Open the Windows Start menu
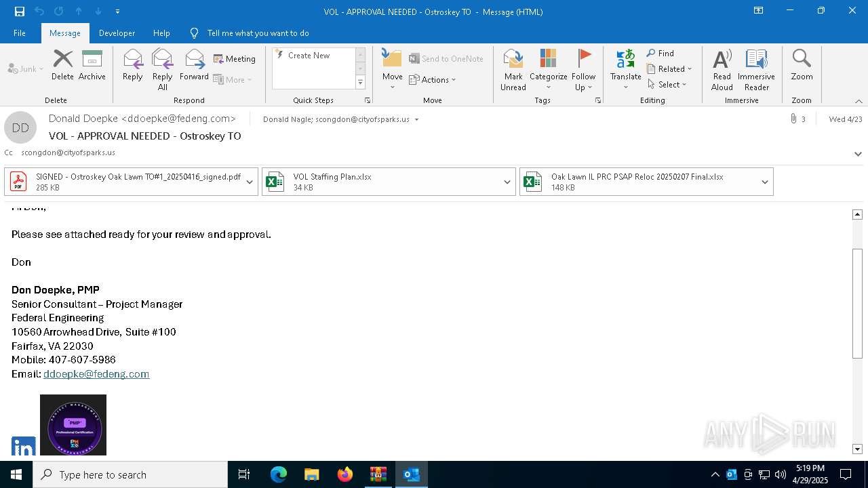868x488 pixels. [16, 474]
